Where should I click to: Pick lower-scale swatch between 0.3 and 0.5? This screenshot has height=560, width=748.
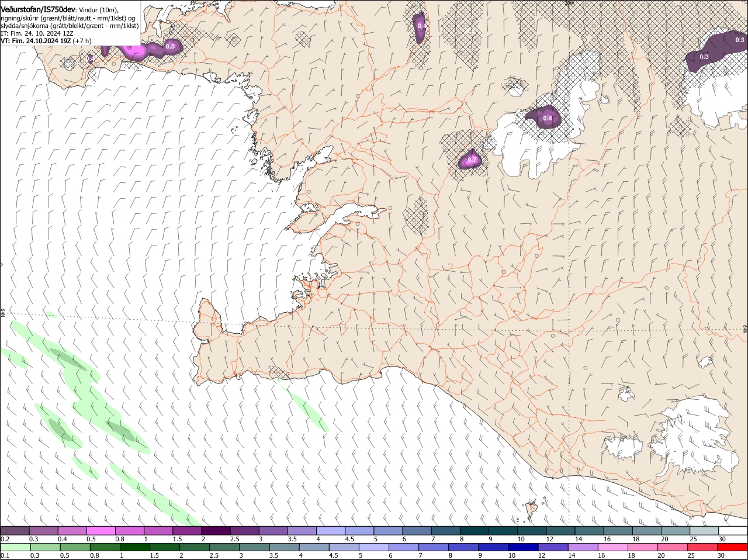[45, 548]
